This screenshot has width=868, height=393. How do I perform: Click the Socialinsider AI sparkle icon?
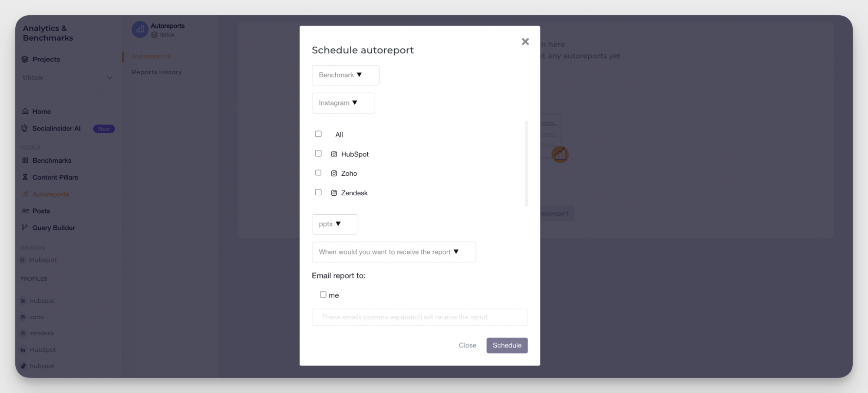click(25, 128)
